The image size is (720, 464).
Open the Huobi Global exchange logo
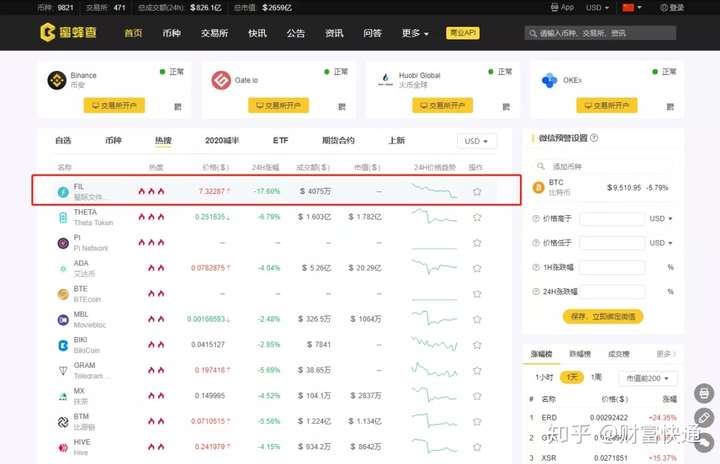[385, 79]
